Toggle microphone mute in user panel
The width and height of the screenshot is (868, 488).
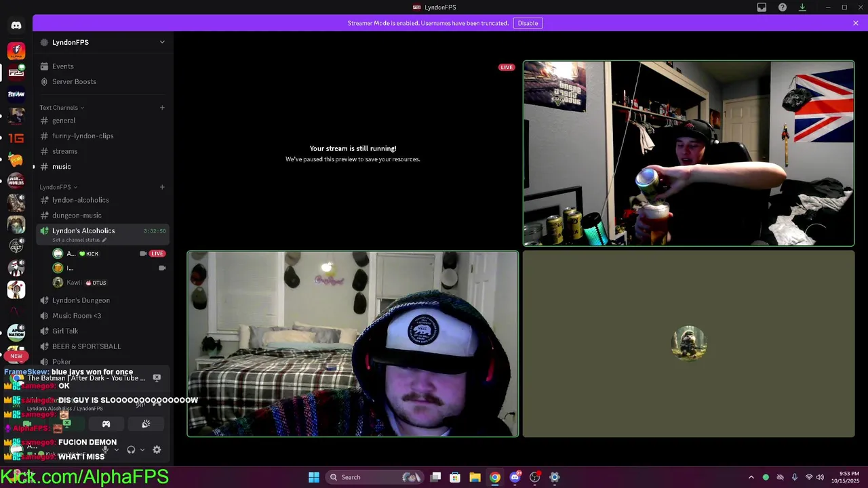(x=105, y=449)
